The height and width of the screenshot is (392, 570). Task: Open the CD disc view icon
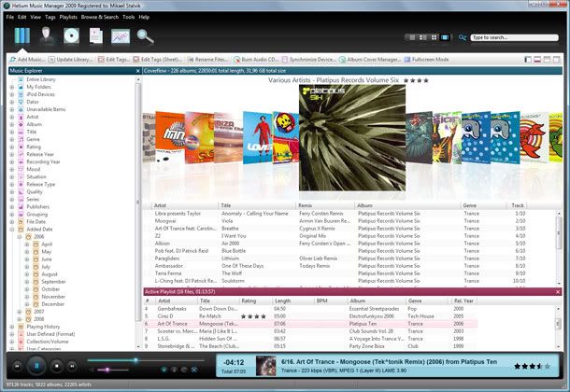(x=71, y=35)
